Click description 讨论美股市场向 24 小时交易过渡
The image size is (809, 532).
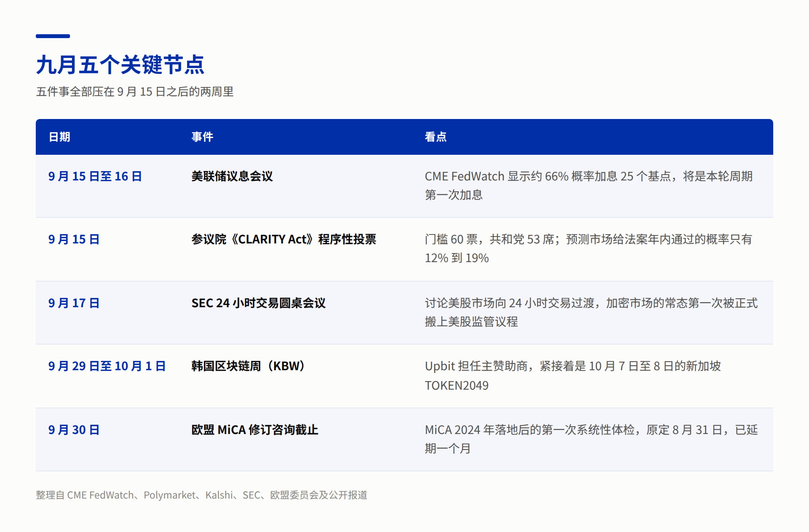coord(591,312)
